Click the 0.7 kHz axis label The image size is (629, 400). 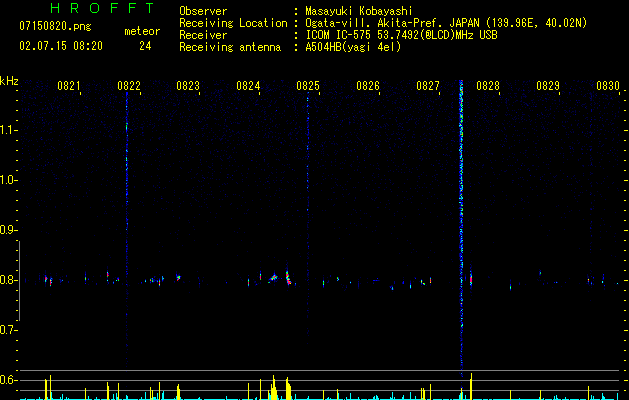click(8, 330)
